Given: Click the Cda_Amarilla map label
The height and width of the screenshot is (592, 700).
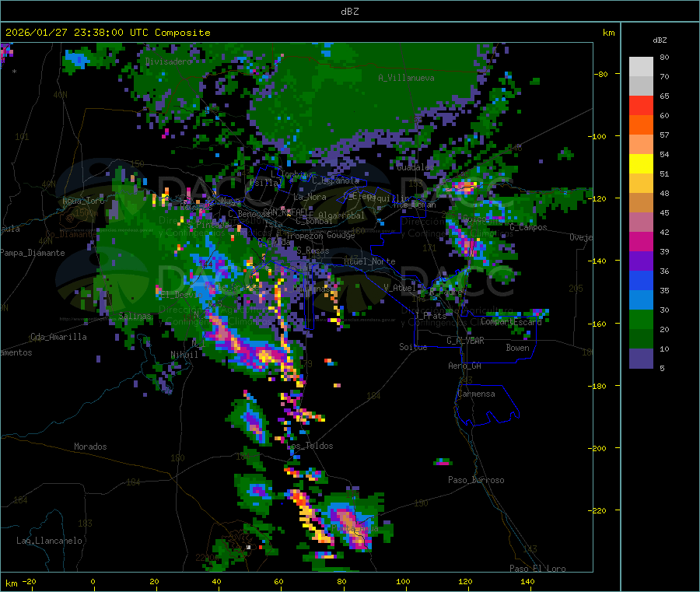Looking at the screenshot, I should point(58,337).
